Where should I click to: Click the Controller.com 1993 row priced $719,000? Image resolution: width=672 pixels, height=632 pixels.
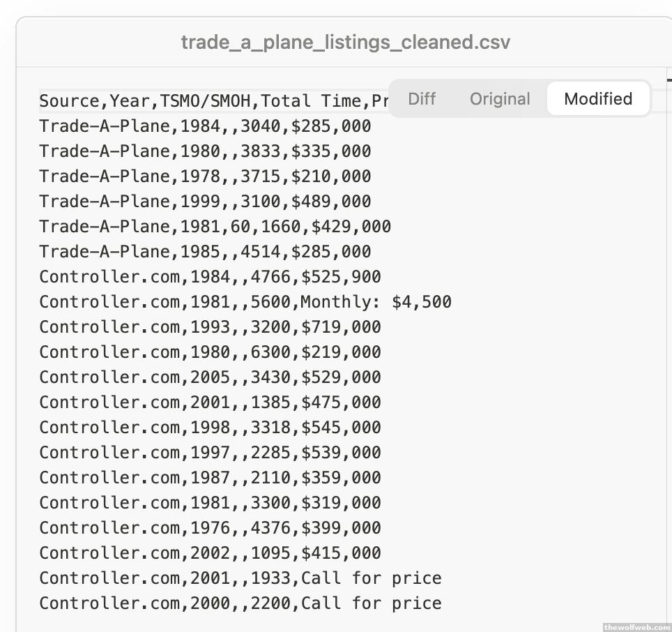point(210,327)
